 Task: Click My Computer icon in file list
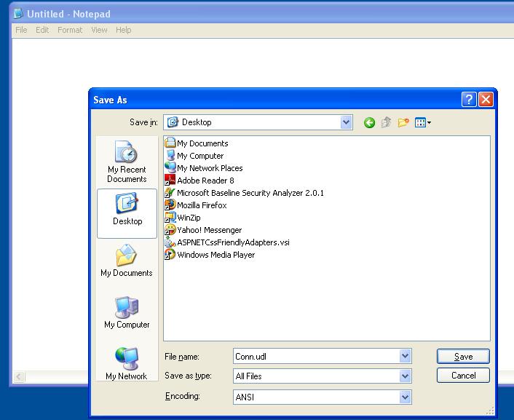coord(170,156)
